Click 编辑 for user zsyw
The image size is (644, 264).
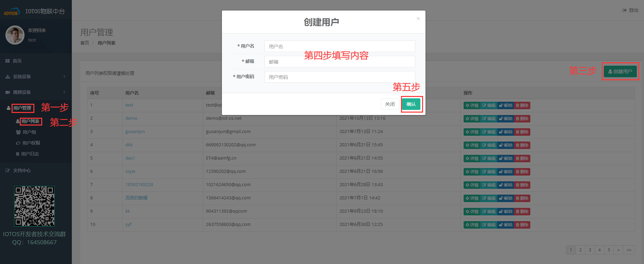click(x=489, y=172)
